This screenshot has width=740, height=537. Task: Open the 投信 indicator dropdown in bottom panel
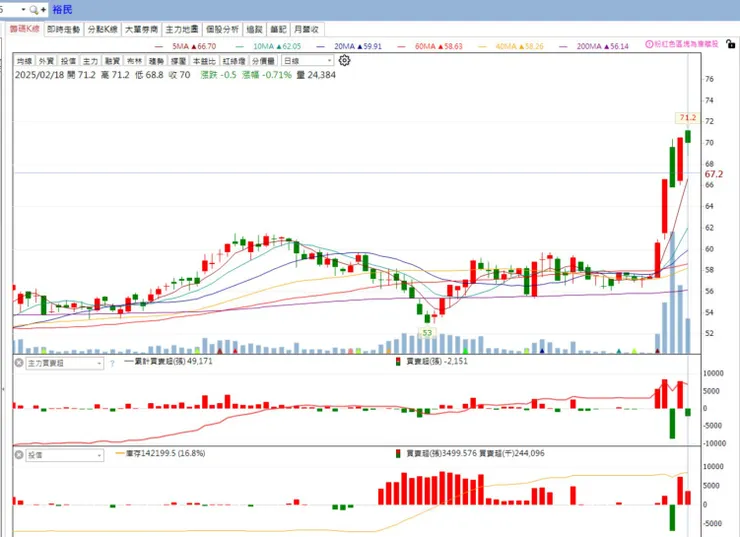point(65,455)
